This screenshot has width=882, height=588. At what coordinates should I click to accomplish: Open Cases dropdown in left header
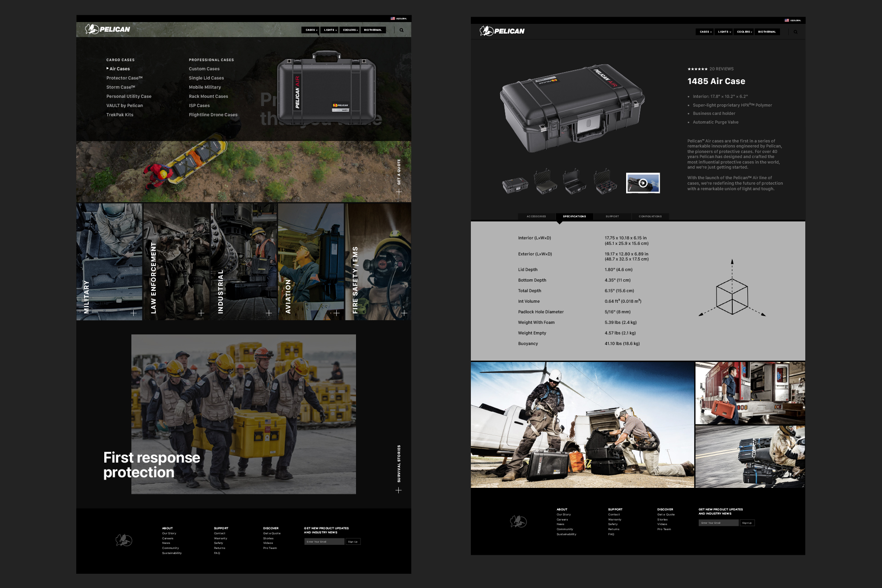tap(311, 30)
